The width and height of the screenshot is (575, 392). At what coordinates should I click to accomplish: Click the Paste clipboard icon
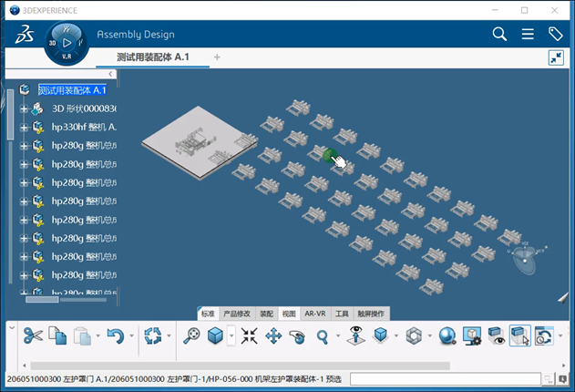pyautogui.click(x=82, y=335)
